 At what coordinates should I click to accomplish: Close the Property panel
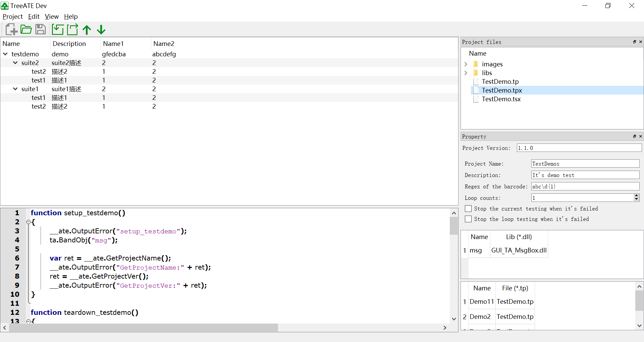point(641,136)
